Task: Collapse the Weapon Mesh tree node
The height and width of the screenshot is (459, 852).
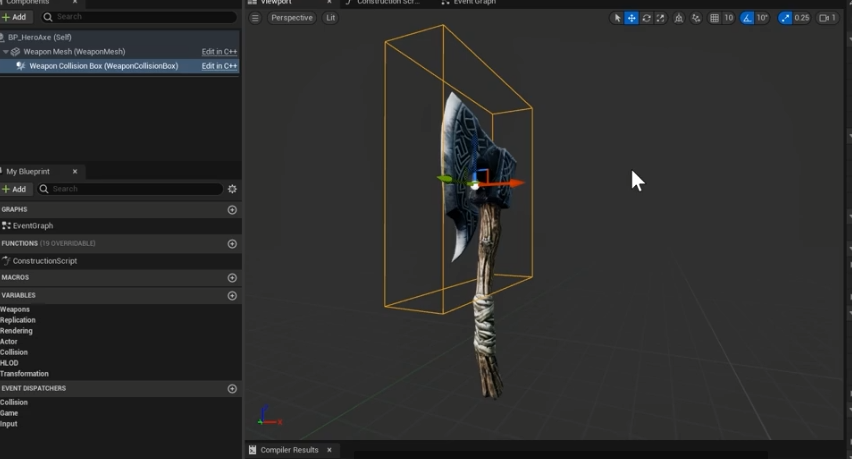Action: (x=5, y=52)
